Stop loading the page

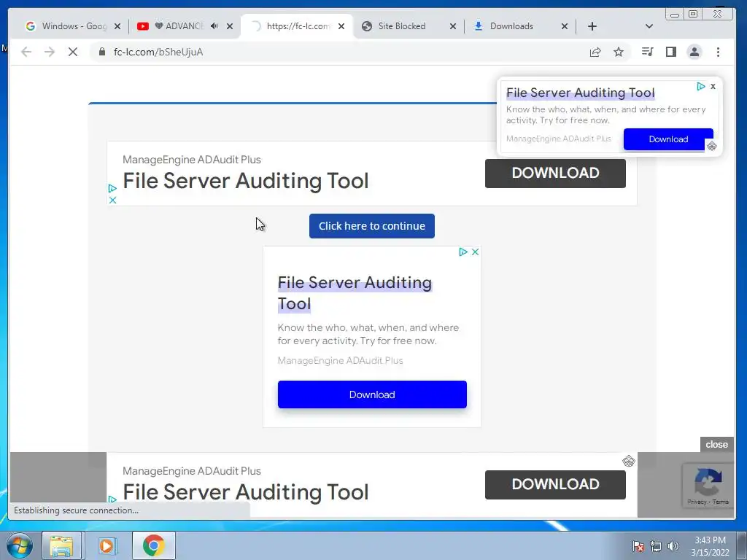pos(73,52)
